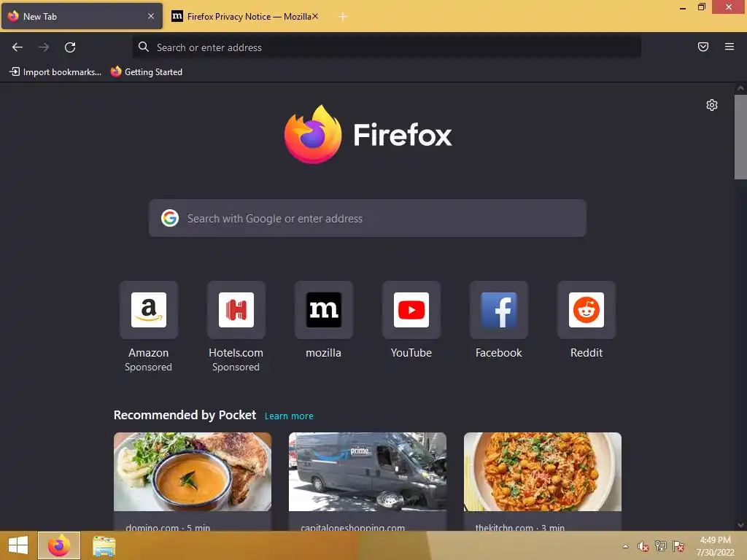Click the Recommended by Pocket heading
This screenshot has width=747, height=560.
pyautogui.click(x=185, y=415)
